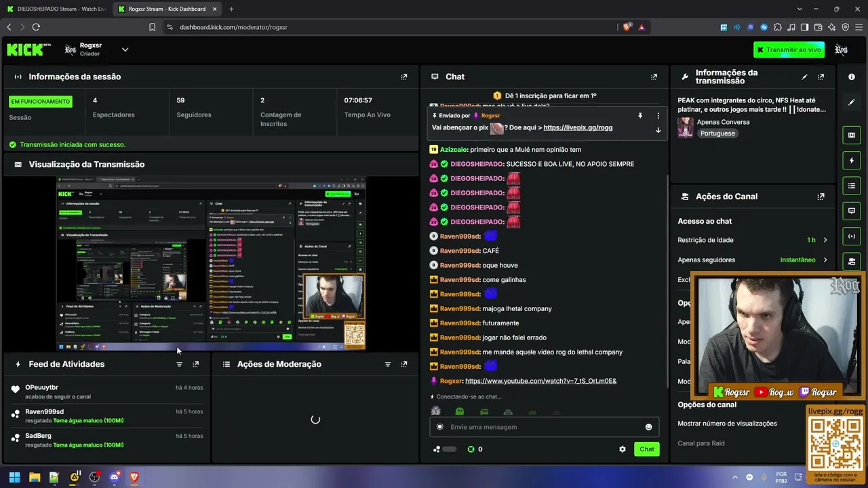Screen dimensions: 868x488
Task: Pop out the Ações de Moderação panel
Action: click(404, 364)
